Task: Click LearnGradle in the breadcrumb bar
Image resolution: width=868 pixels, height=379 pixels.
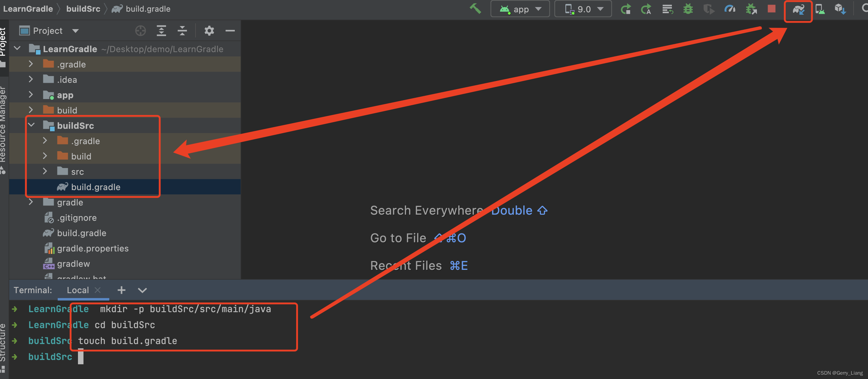Action: pos(28,9)
